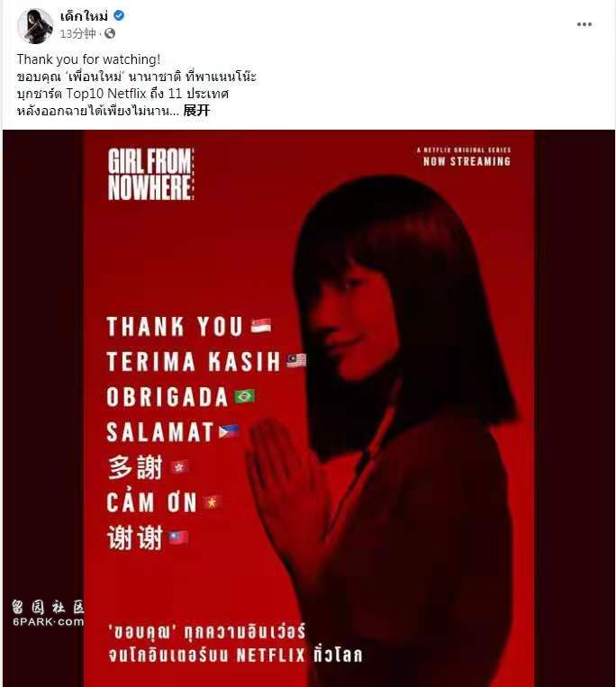Open the Girl From Nowhere poster image

(309, 409)
